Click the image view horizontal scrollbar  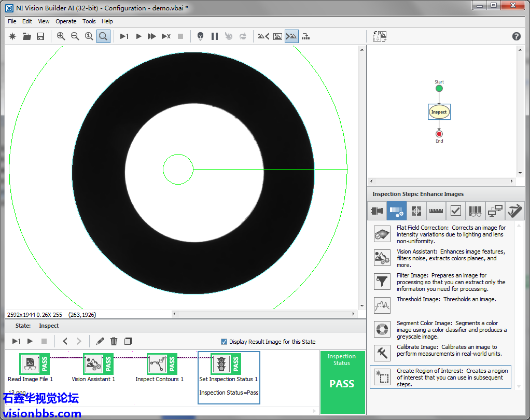[263, 314]
